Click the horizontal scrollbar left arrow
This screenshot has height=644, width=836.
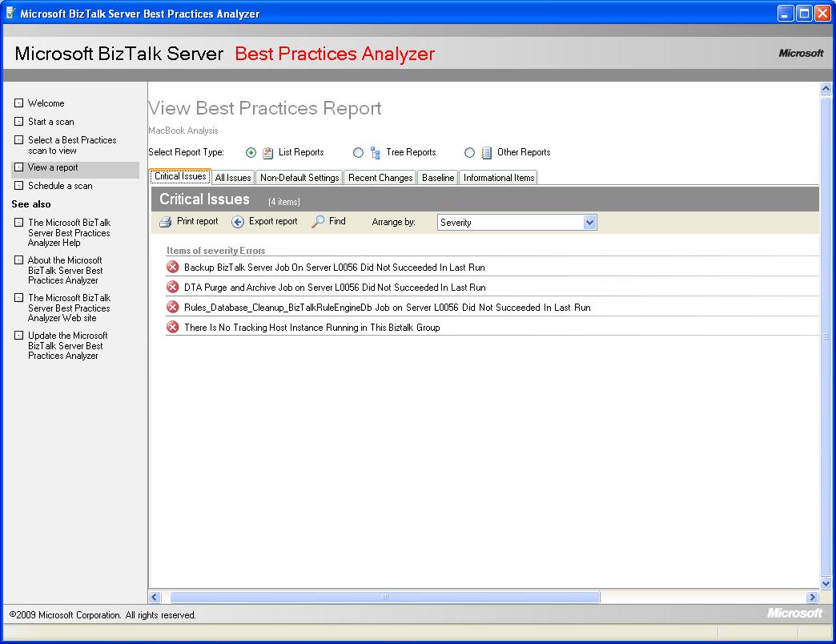click(155, 597)
